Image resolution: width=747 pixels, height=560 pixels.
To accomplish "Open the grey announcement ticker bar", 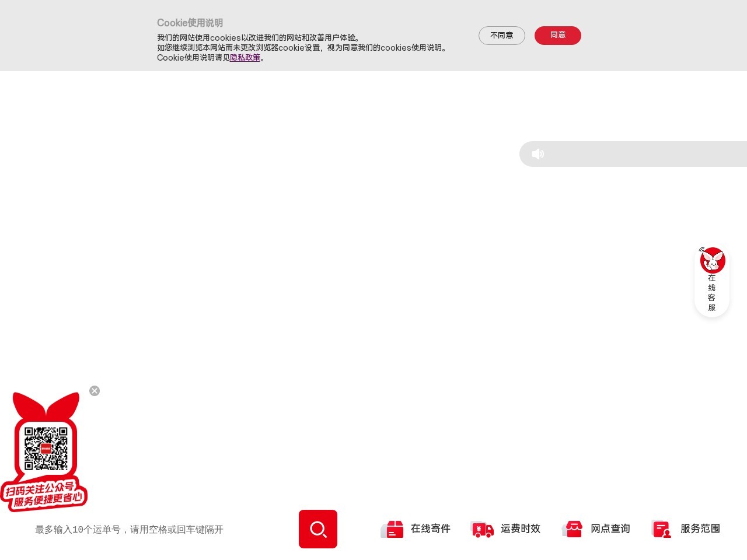I will coord(633,154).
